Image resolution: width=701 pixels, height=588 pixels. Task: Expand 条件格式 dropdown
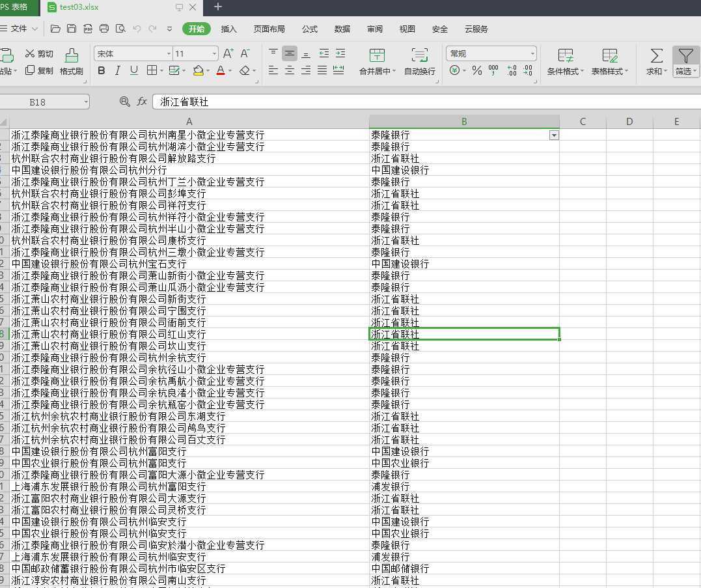582,71
